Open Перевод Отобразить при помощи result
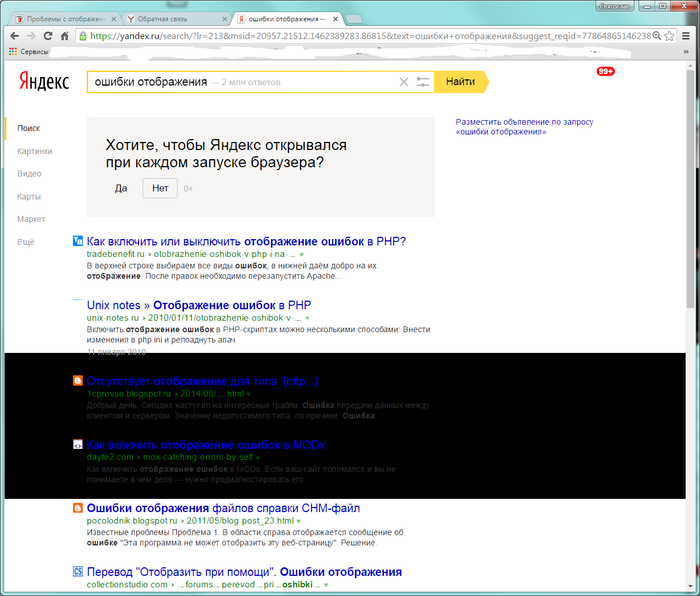 click(x=244, y=572)
